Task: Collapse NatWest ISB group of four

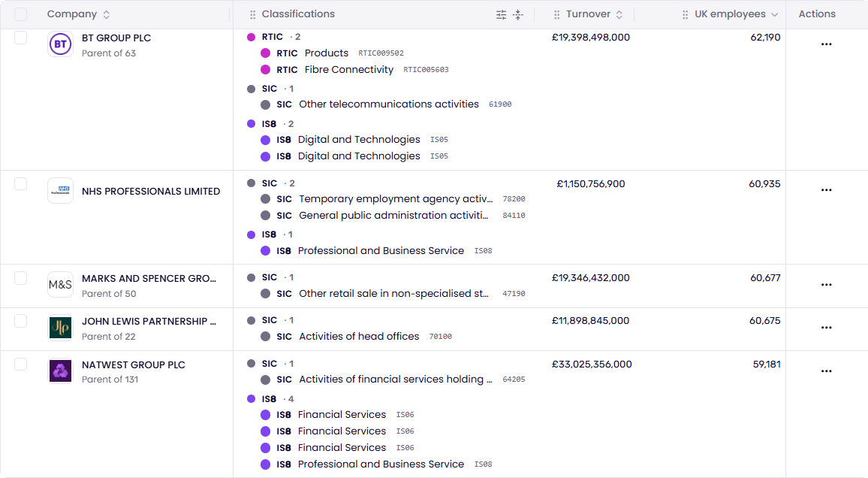Action: (x=270, y=399)
